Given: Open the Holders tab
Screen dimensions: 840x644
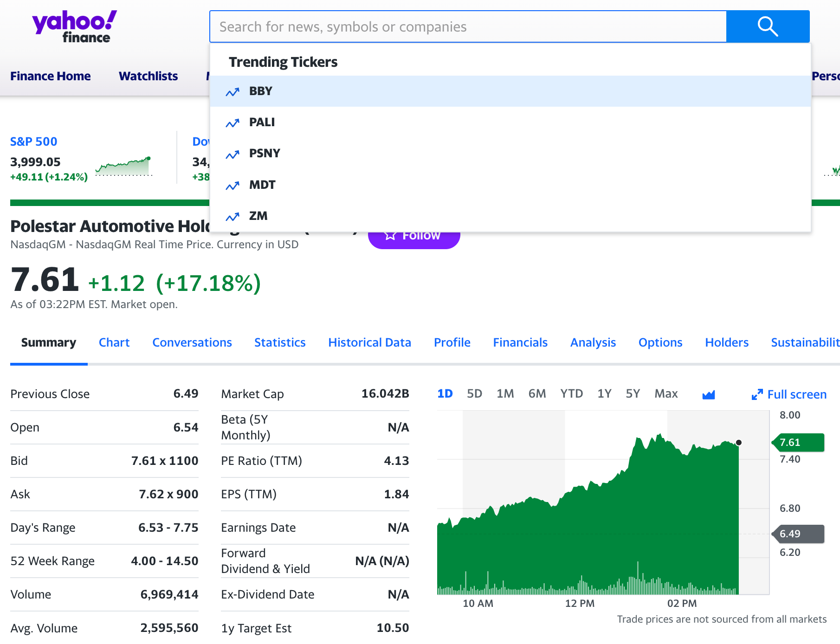Looking at the screenshot, I should point(727,342).
